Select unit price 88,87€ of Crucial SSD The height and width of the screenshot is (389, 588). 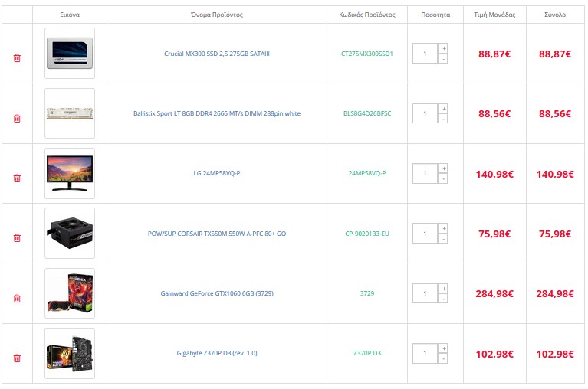coord(494,54)
